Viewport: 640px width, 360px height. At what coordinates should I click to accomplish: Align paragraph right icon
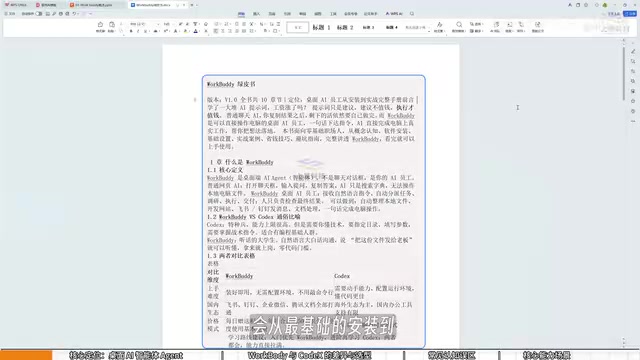pos(230,31)
